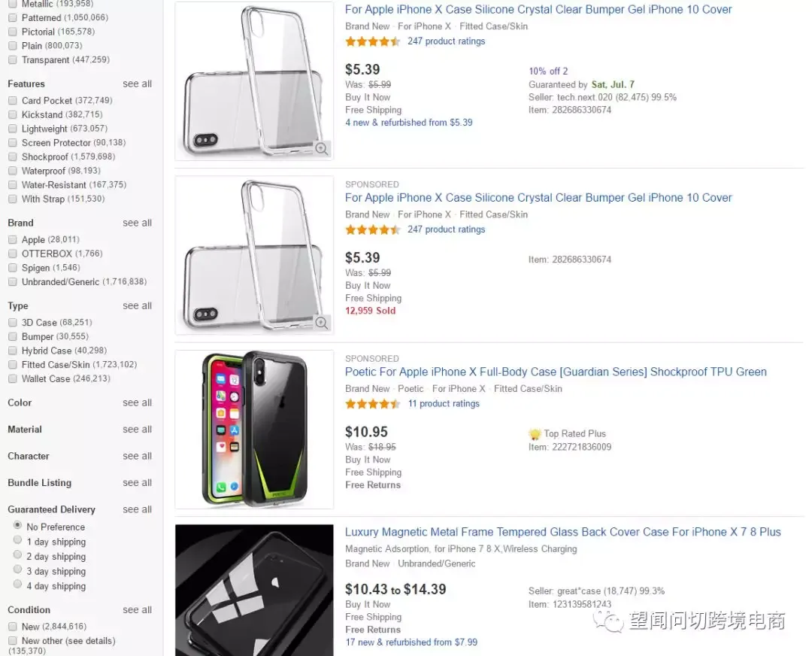Check the Shockproof feature filter
The width and height of the screenshot is (812, 656).
point(13,156)
